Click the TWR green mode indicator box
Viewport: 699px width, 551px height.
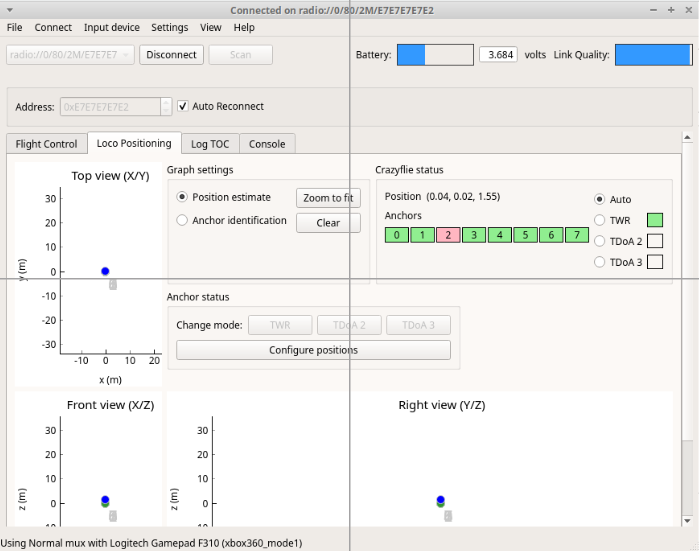pyautogui.click(x=655, y=220)
